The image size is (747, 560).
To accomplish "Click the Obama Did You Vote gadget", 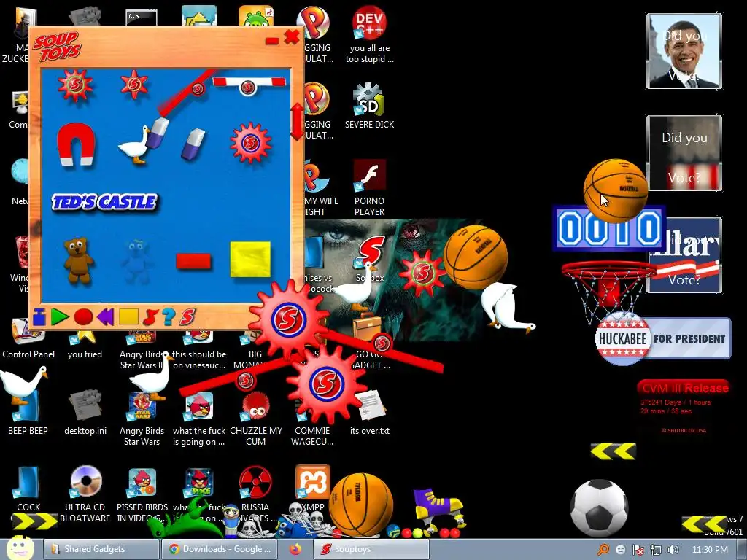I will tap(684, 51).
